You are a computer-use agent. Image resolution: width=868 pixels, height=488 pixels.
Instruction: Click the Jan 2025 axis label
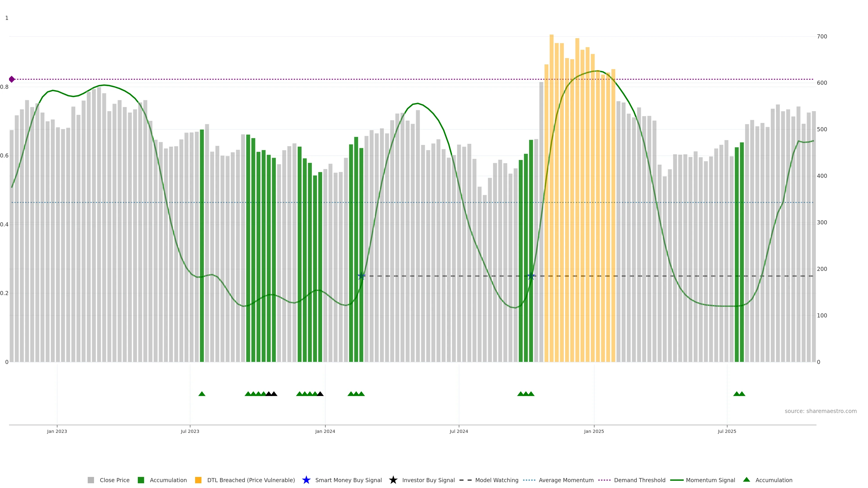click(594, 432)
